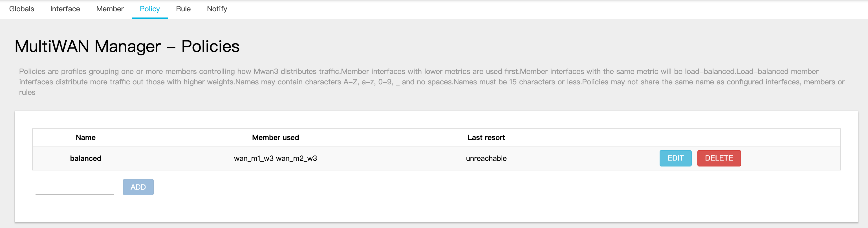
Task: Focus the new policy name field
Action: pyautogui.click(x=74, y=188)
